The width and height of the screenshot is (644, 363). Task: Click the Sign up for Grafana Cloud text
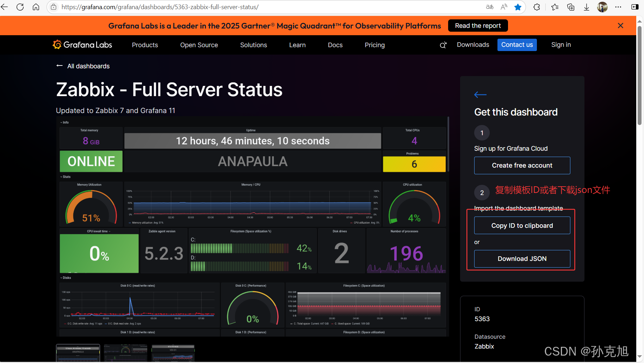(511, 149)
